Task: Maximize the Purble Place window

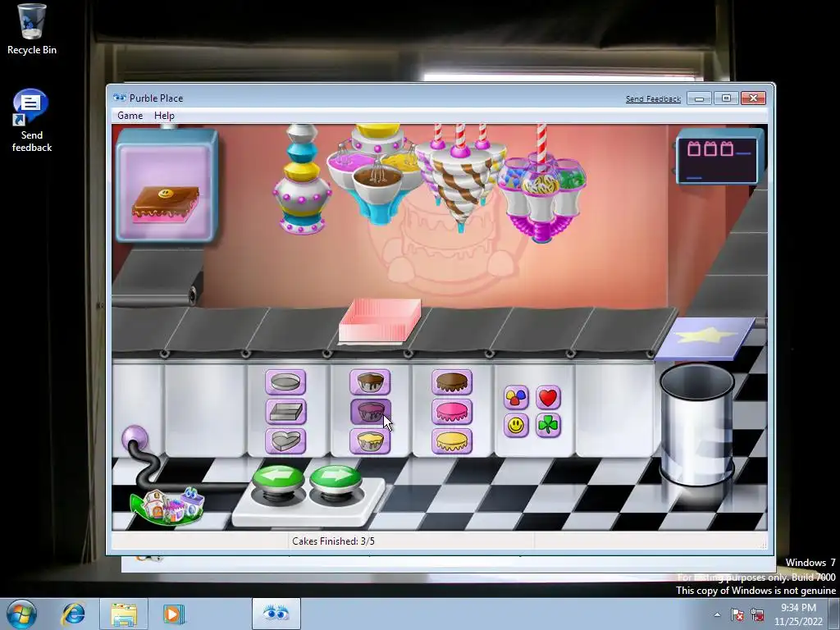Action: pos(727,98)
